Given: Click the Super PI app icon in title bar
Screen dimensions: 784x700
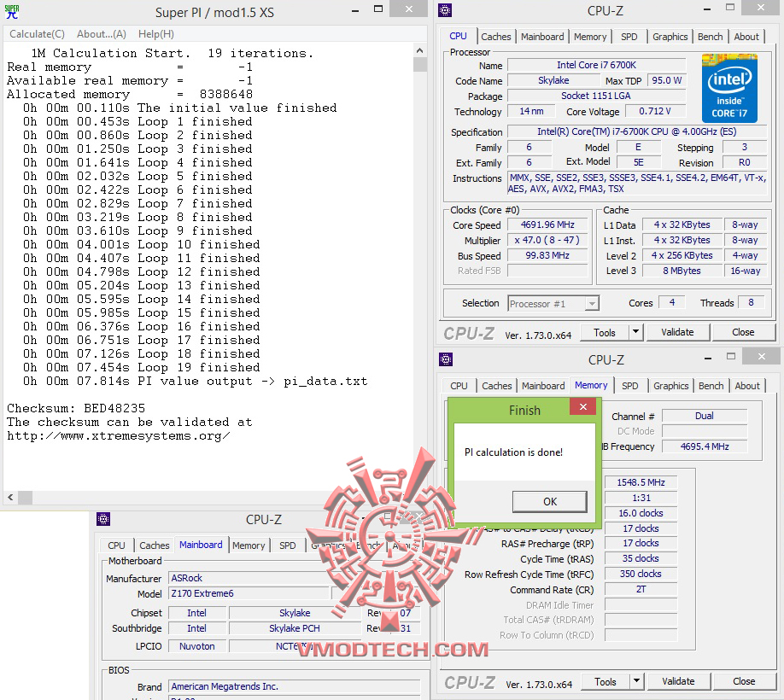Looking at the screenshot, I should pyautogui.click(x=11, y=12).
